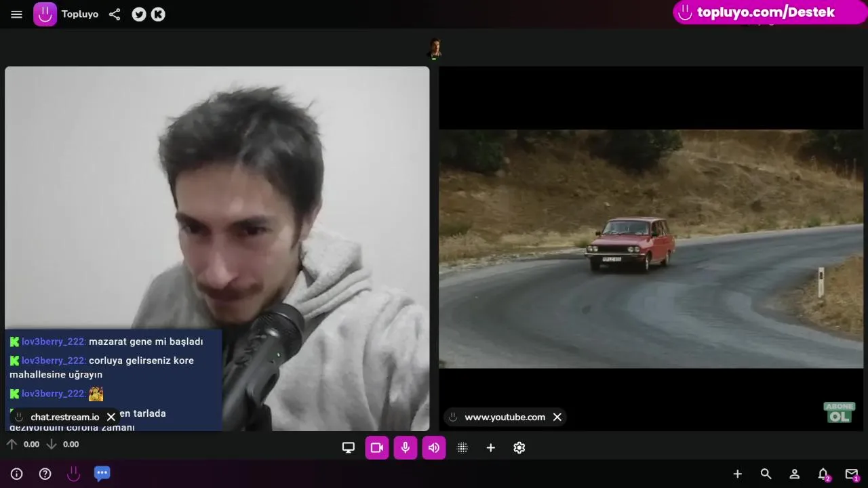Screen dimensions: 868x488
Task: Open the share icon
Action: [115, 14]
